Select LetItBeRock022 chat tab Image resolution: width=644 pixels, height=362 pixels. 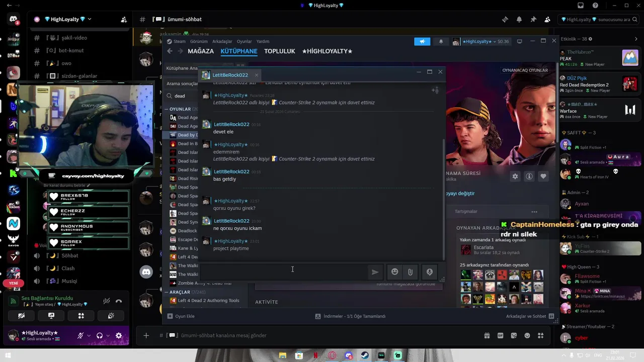(230, 75)
